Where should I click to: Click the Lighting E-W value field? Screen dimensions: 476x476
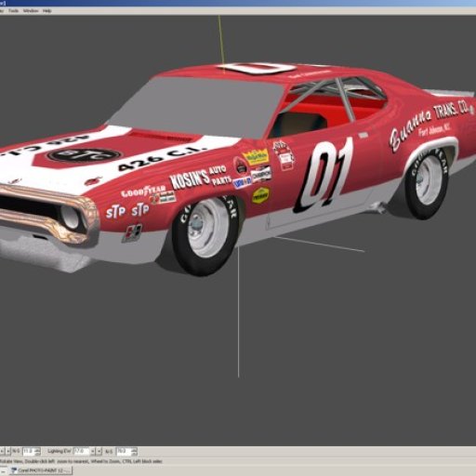(81, 451)
